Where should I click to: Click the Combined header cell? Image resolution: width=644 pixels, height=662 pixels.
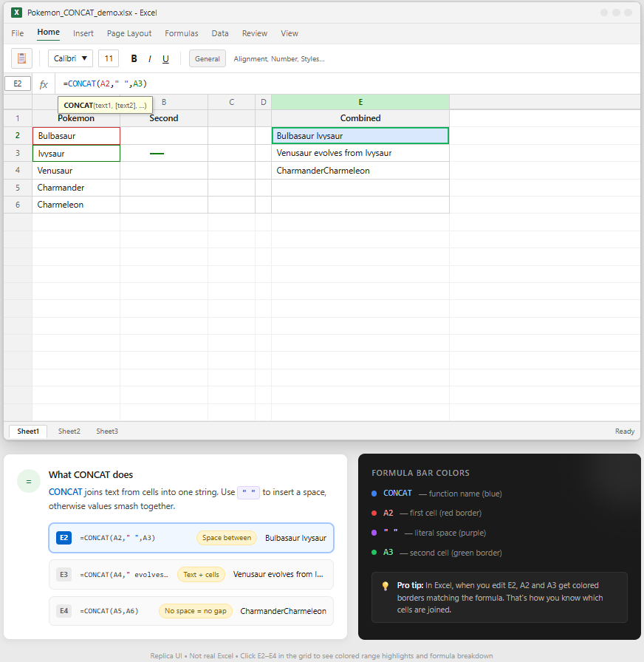point(360,118)
